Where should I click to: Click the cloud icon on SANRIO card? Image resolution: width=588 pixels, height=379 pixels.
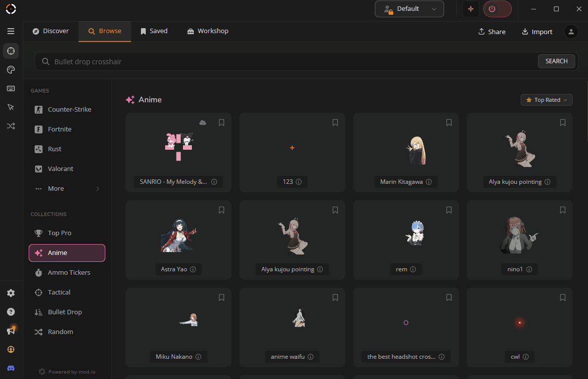[203, 123]
